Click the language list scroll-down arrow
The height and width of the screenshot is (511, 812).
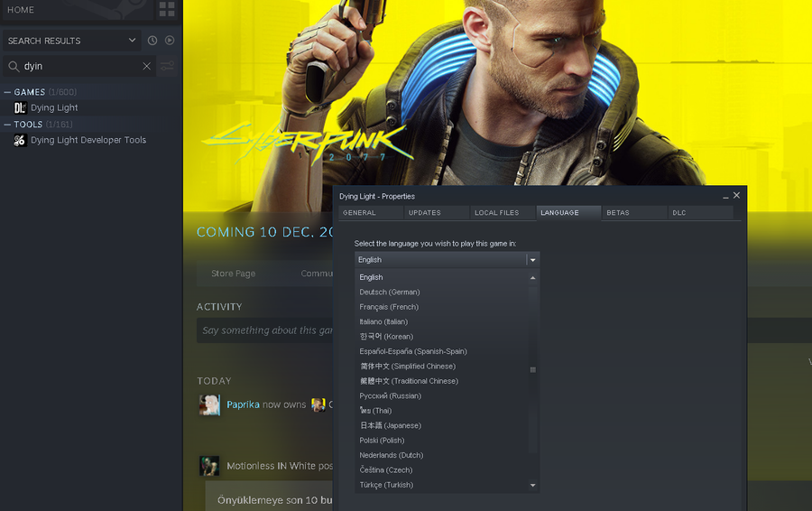click(x=532, y=485)
